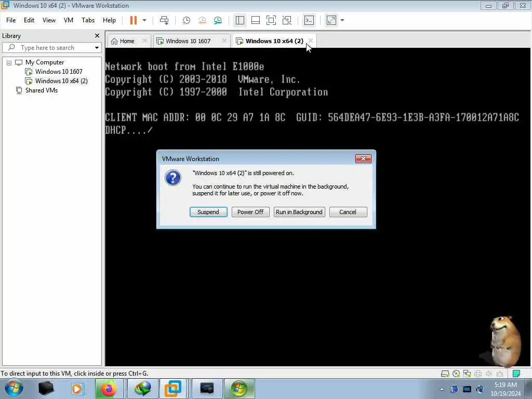Viewport: 532px width, 399px height.
Task: Toggle the library sidebar view icon
Action: point(240,20)
